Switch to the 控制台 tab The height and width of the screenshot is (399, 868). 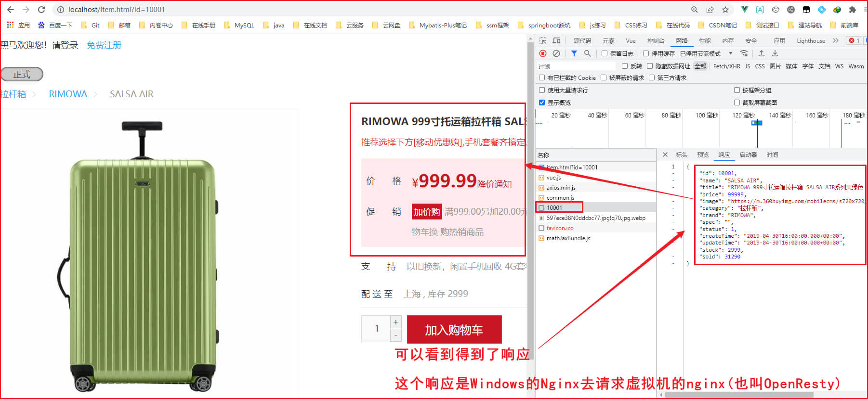[656, 40]
